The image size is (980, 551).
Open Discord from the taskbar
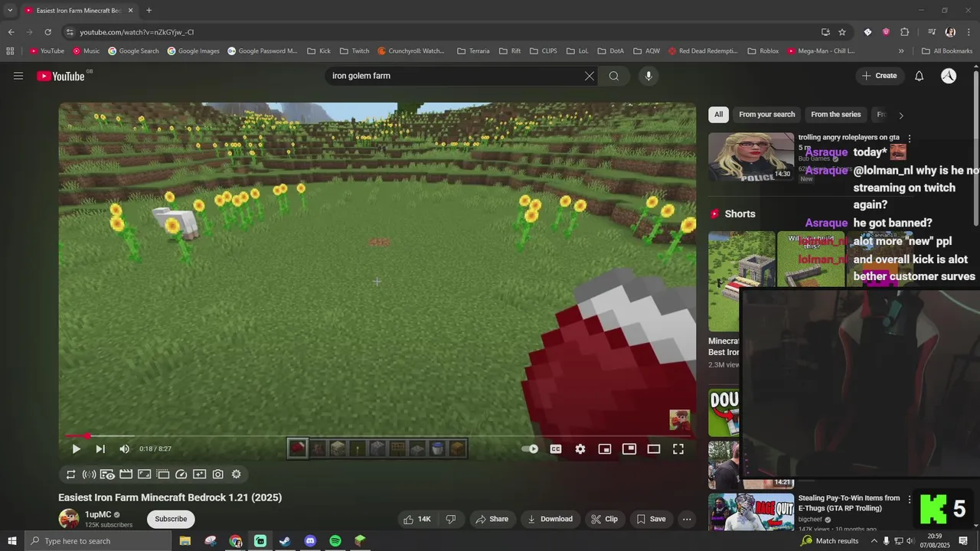tap(310, 541)
